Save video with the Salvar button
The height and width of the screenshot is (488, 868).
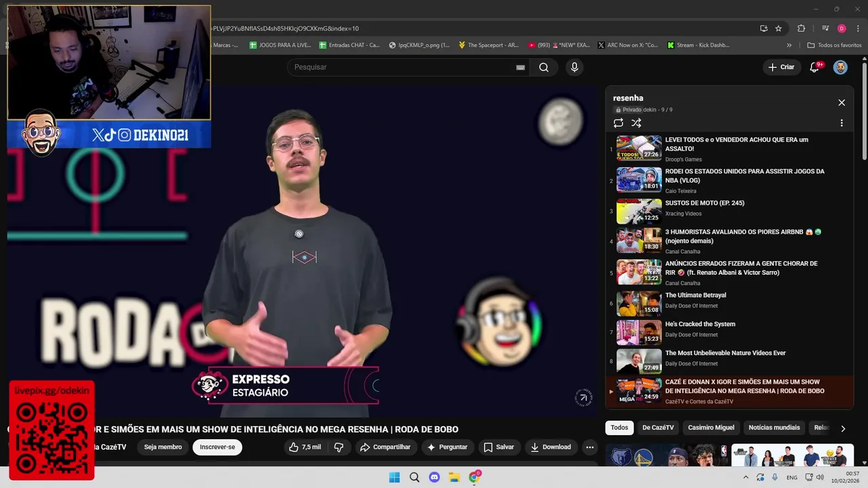coord(499,447)
